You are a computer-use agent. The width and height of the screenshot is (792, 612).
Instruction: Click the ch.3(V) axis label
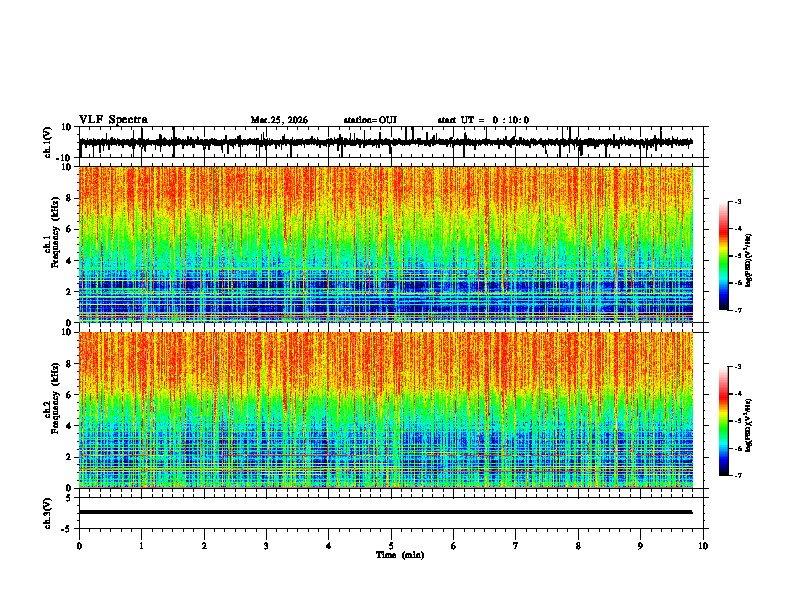48,513
